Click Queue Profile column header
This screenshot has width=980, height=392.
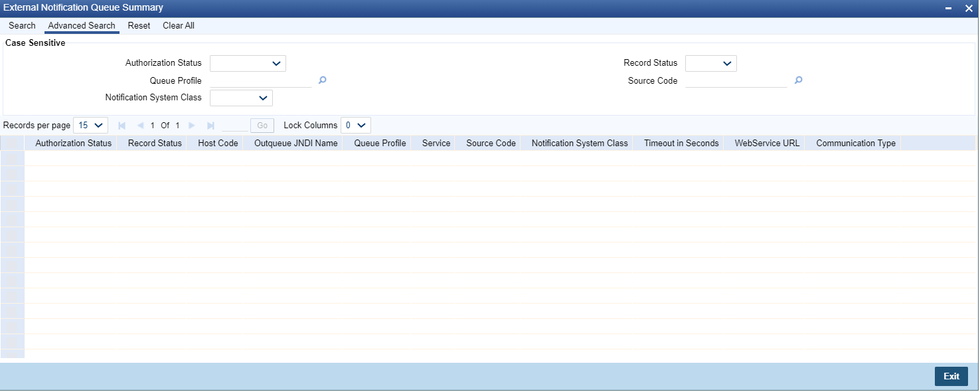[x=380, y=143]
